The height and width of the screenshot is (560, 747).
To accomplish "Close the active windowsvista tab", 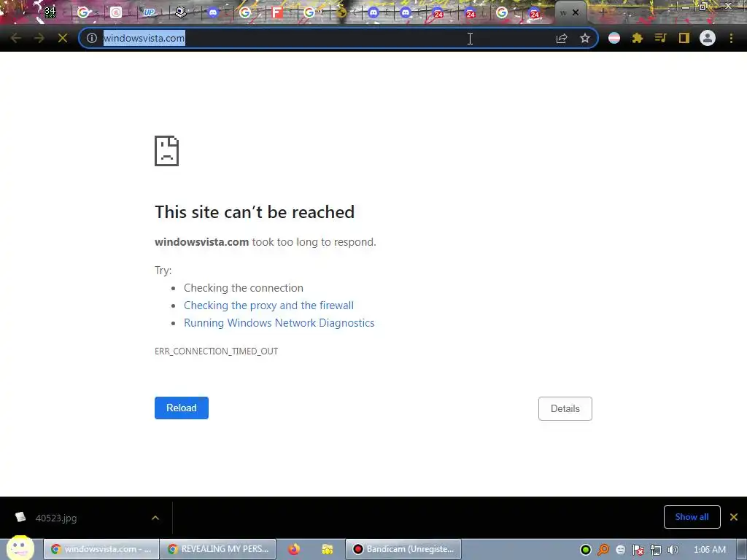I will click(576, 12).
